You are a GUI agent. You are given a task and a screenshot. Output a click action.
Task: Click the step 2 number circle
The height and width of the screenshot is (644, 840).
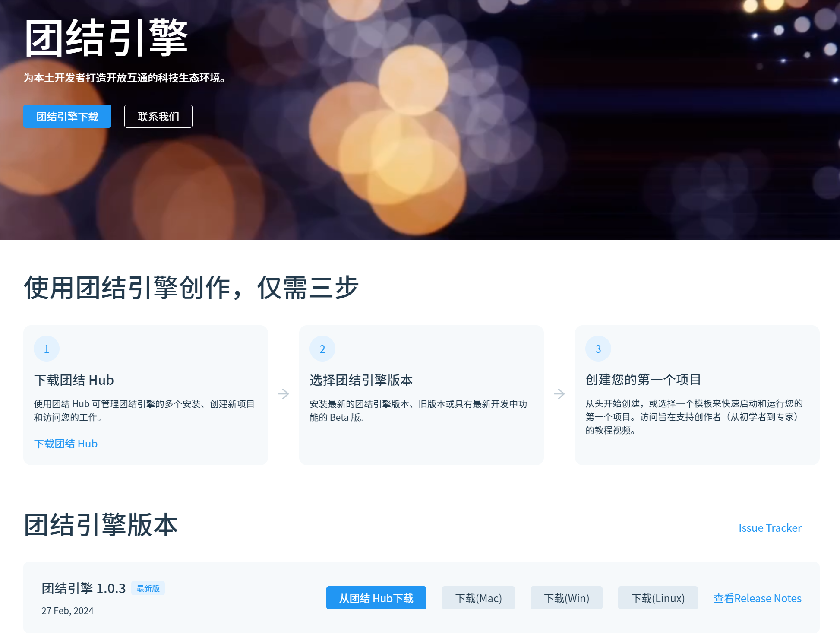[x=322, y=349]
